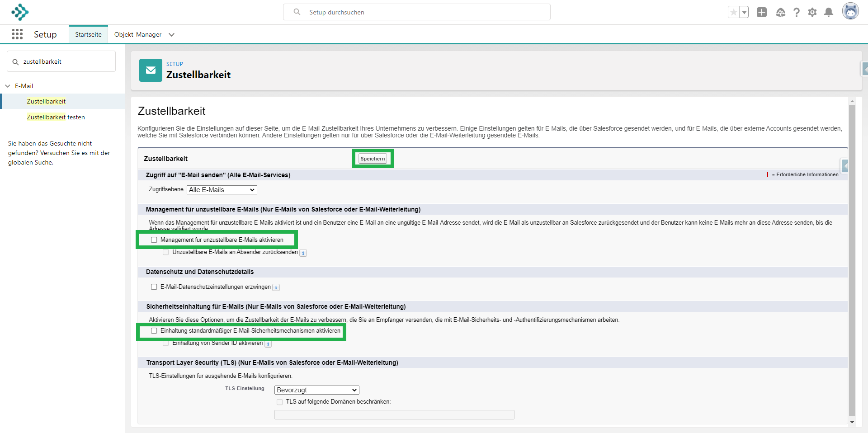
Task: Click the favorites star icon
Action: tap(733, 12)
